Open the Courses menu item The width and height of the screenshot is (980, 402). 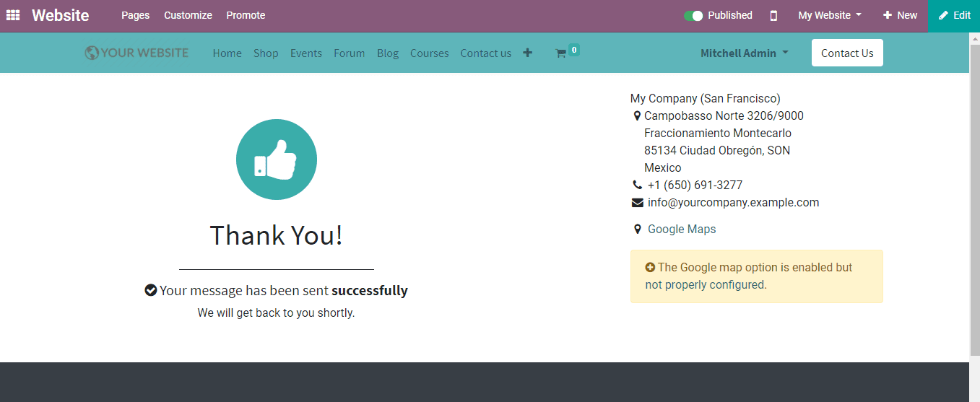click(430, 53)
